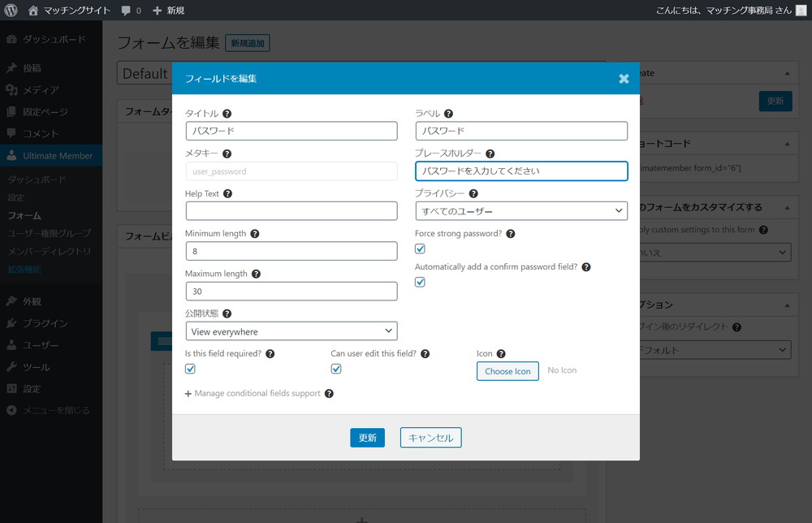
Task: Open the site home icon マッチングサイト
Action: [33, 11]
